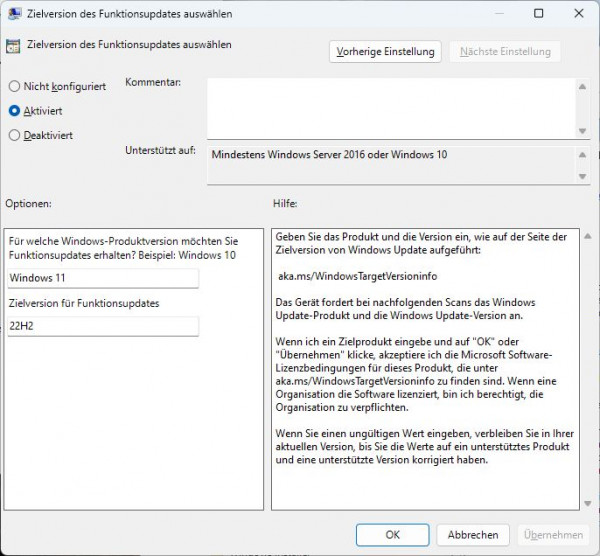Viewport: 600px width, 556px height.
Task: Click the 'Wenn Sie einen ungültigen Wert' paragraph
Action: coord(424,447)
